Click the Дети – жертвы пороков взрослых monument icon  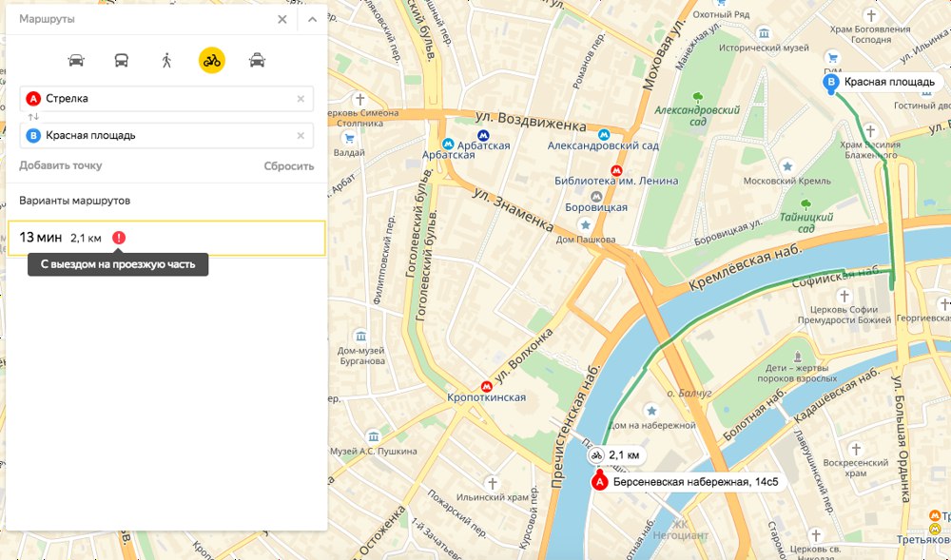(x=798, y=355)
